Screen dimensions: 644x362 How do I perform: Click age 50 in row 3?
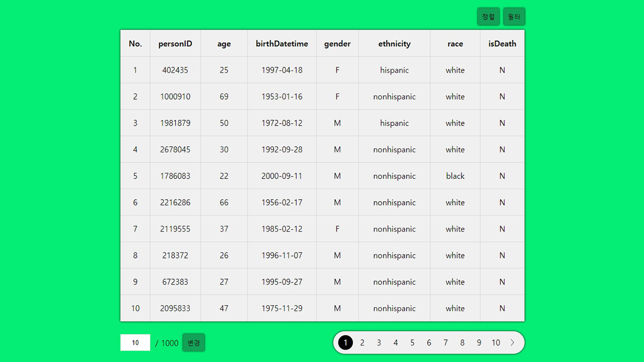[x=224, y=123]
